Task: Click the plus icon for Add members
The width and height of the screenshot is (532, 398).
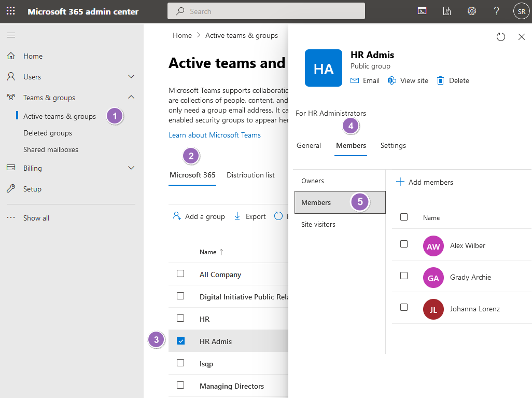Action: (x=400, y=182)
